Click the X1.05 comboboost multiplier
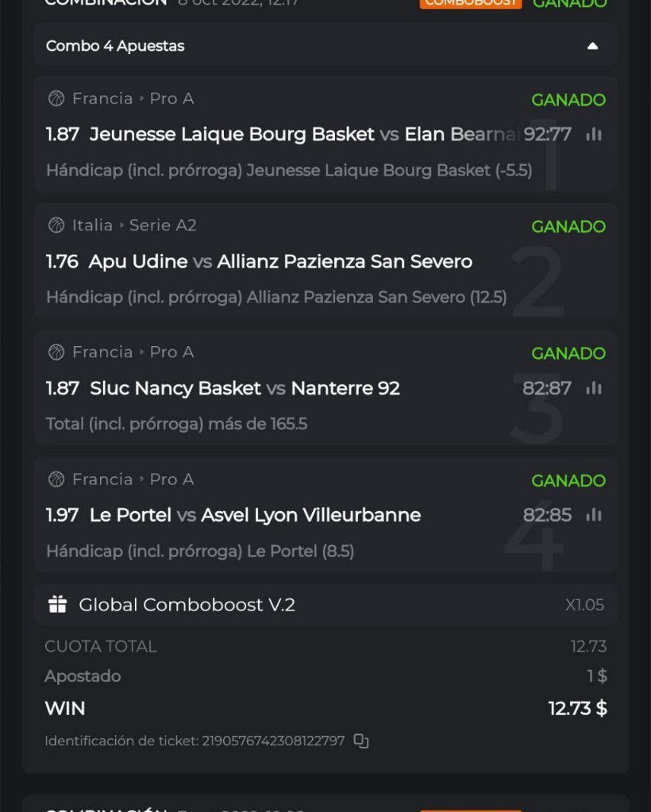 (x=584, y=605)
